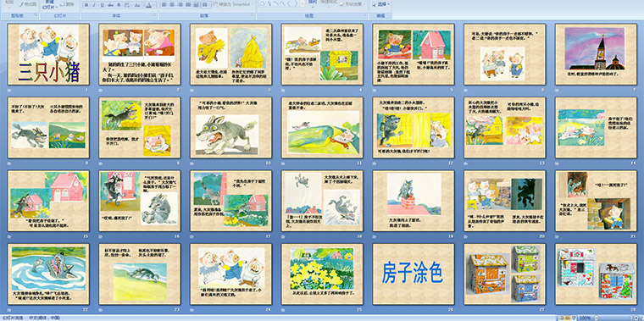Click the font color icon
This screenshot has height=321, width=644.
148,5
